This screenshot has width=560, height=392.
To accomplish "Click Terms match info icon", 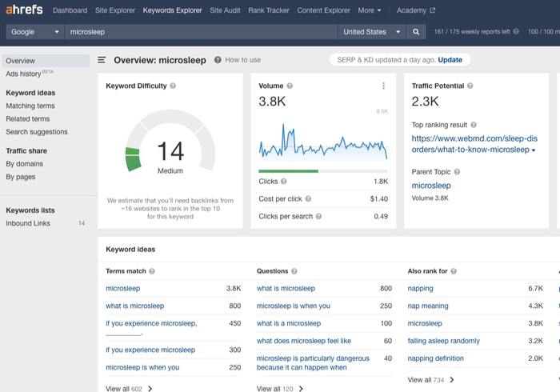I will (x=152, y=271).
